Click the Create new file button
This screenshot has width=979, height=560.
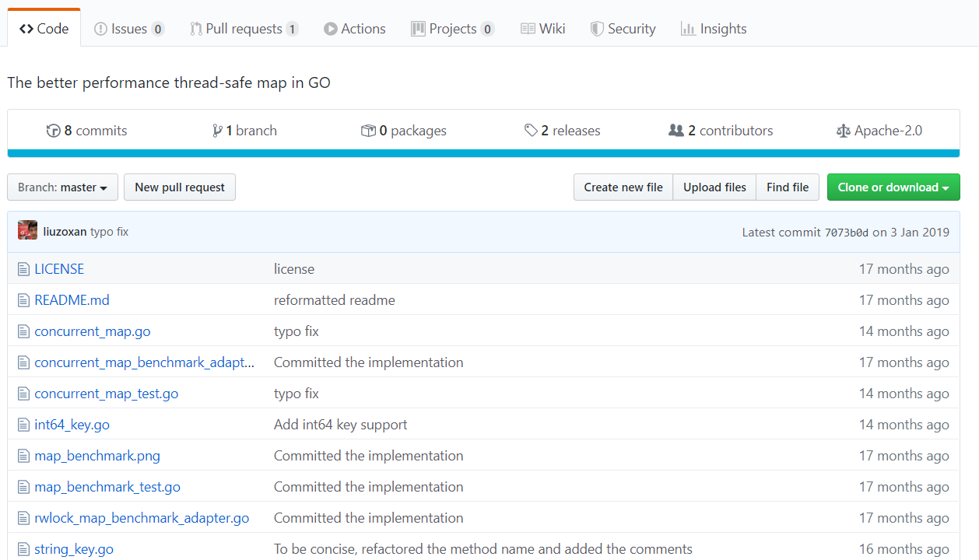623,187
